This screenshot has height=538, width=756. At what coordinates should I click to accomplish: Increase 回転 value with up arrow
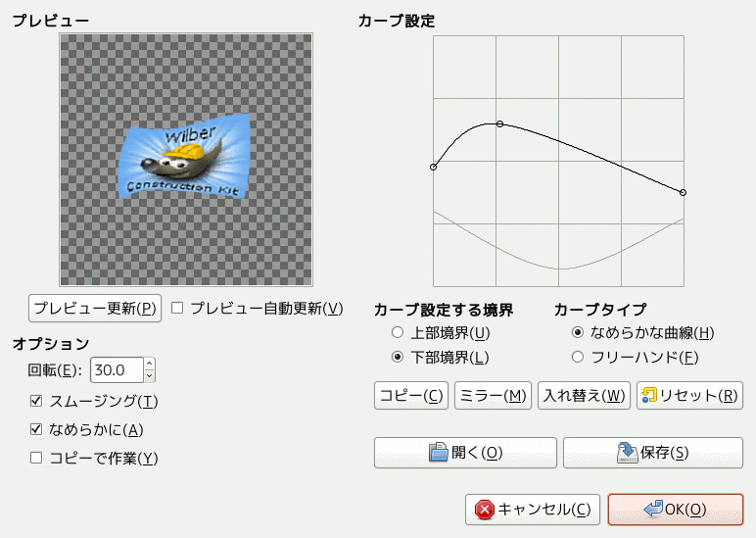149,364
